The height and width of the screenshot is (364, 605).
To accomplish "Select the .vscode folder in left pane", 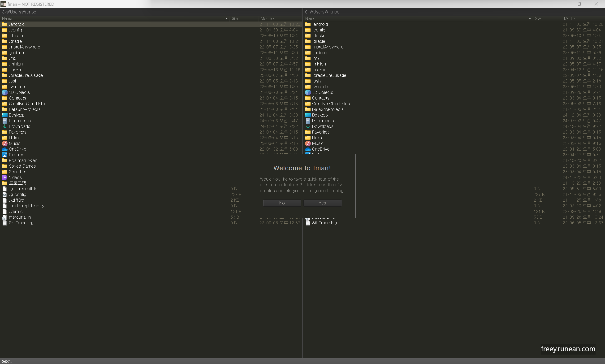I will coord(17,87).
